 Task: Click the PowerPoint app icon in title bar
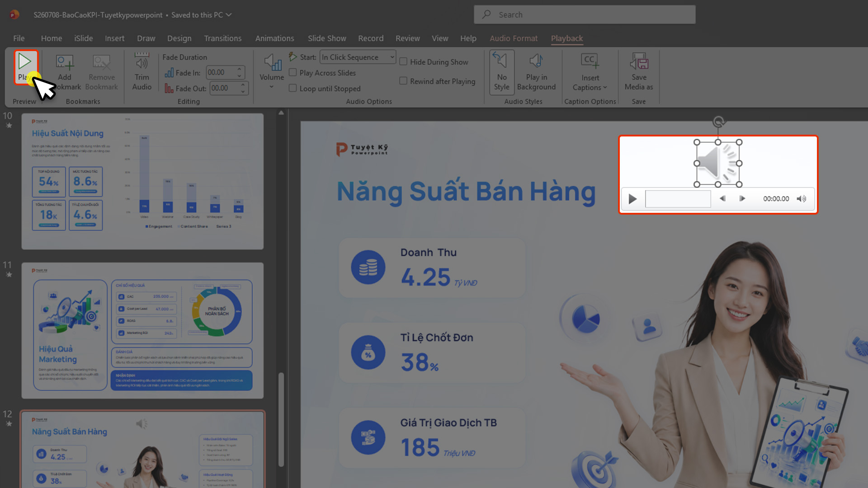(x=14, y=14)
